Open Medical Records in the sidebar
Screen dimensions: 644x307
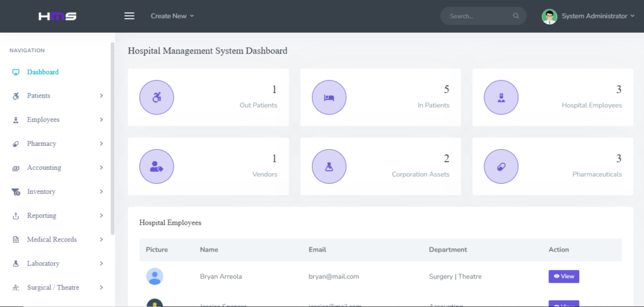pos(52,240)
